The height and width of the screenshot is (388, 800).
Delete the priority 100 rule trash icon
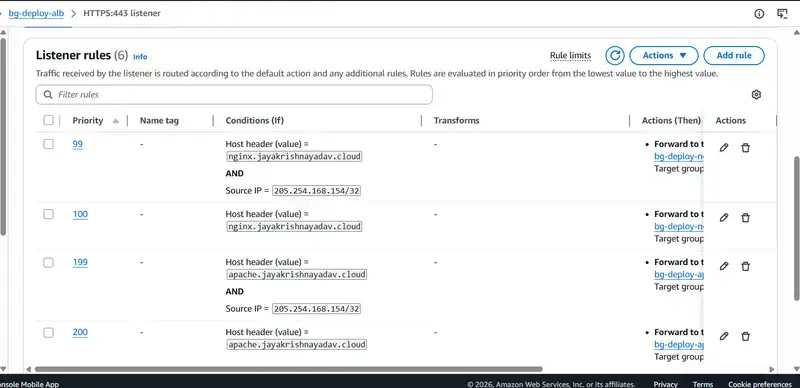pos(745,217)
